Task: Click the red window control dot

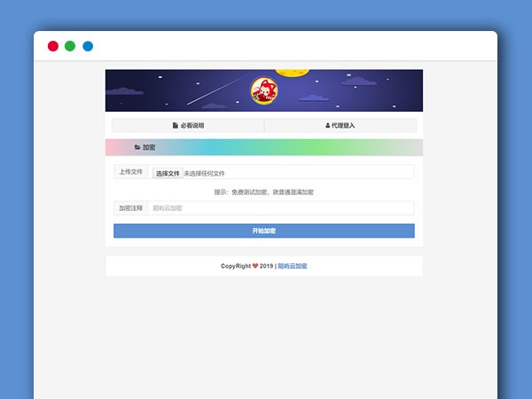Action: 53,46
